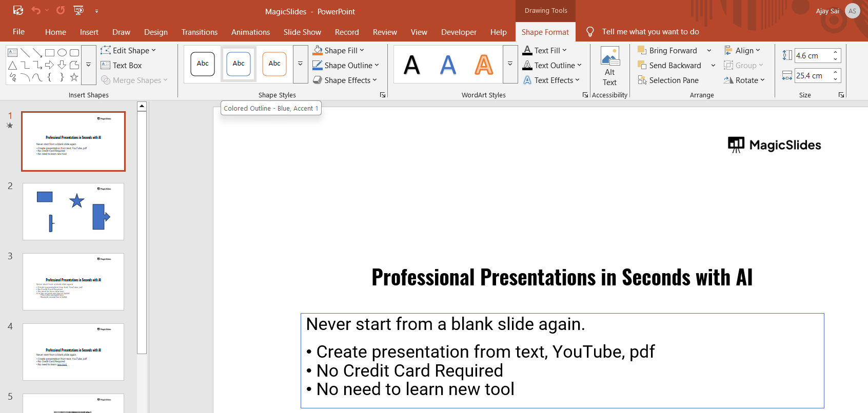Click the AutoSave icon in title bar
868x413 pixels.
[18, 10]
